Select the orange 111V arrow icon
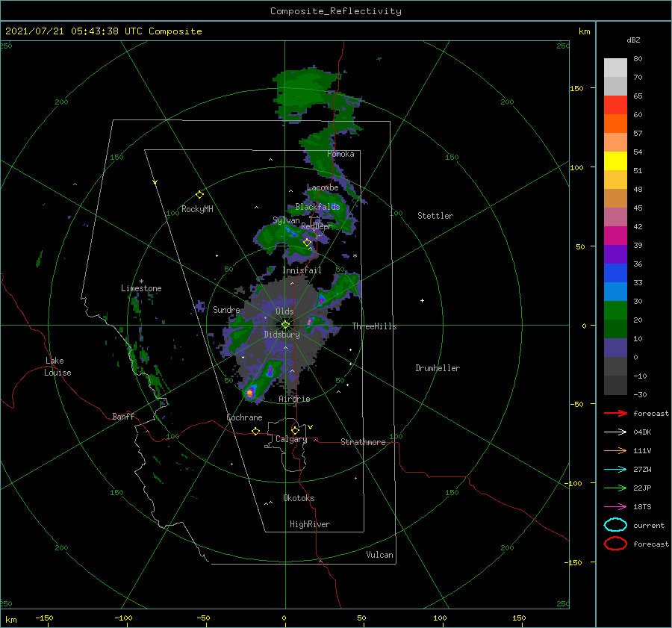 pos(615,450)
